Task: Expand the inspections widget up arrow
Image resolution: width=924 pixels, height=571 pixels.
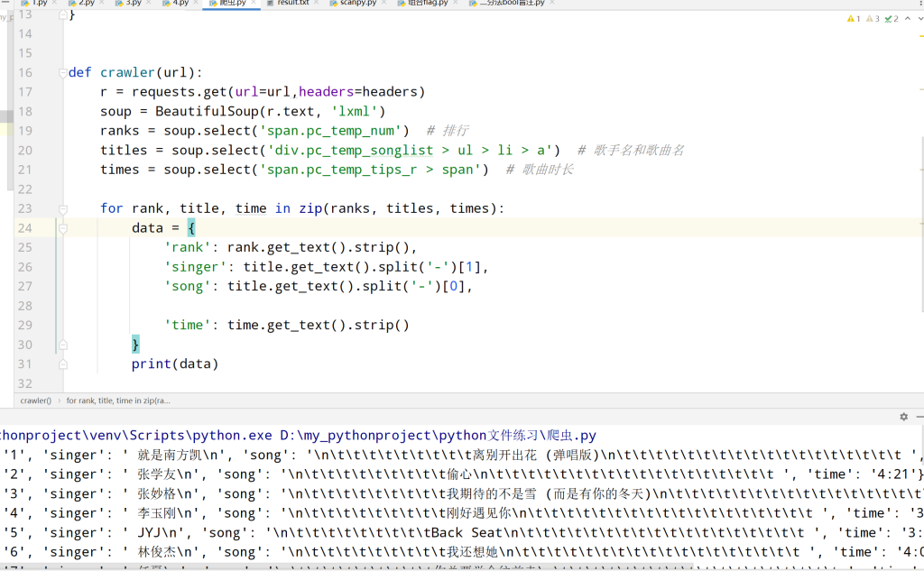Action: pos(908,18)
